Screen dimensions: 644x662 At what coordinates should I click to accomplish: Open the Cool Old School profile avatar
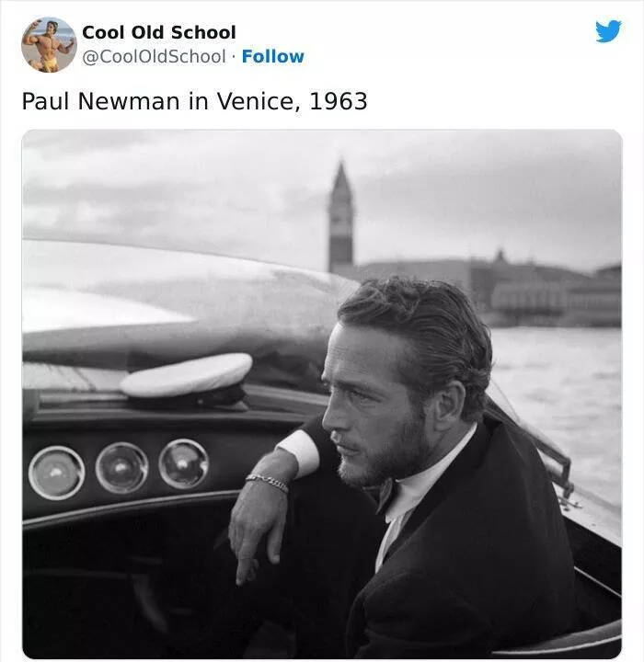tap(49, 44)
